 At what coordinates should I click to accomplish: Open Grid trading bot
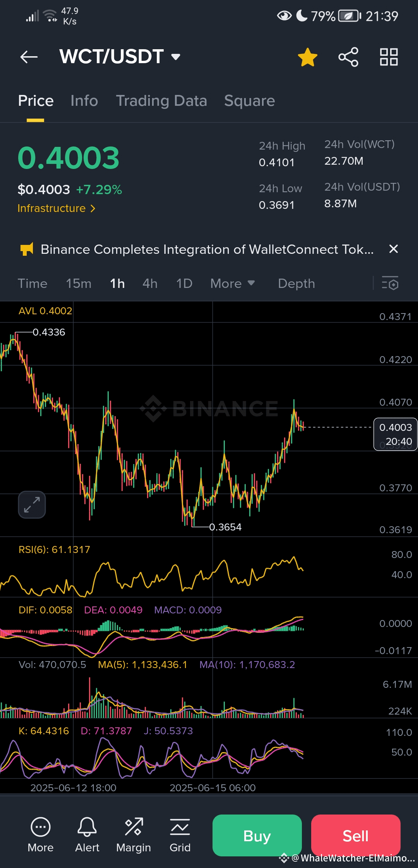[x=180, y=835]
